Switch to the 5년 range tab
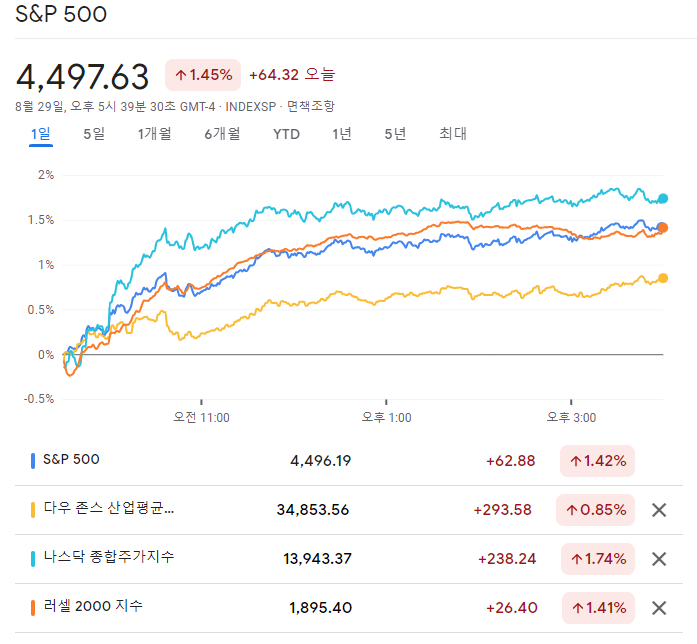Viewport: 697px width, 644px height. [395, 134]
